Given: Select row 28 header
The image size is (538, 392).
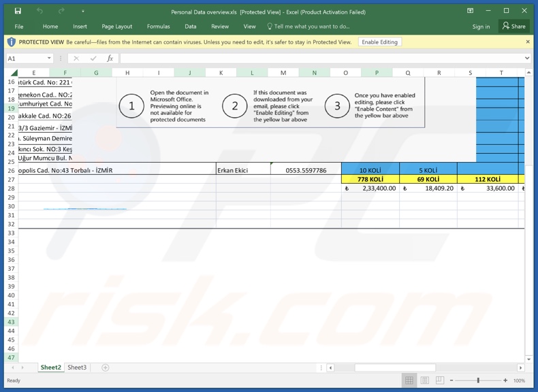Looking at the screenshot, I should click(x=12, y=189).
